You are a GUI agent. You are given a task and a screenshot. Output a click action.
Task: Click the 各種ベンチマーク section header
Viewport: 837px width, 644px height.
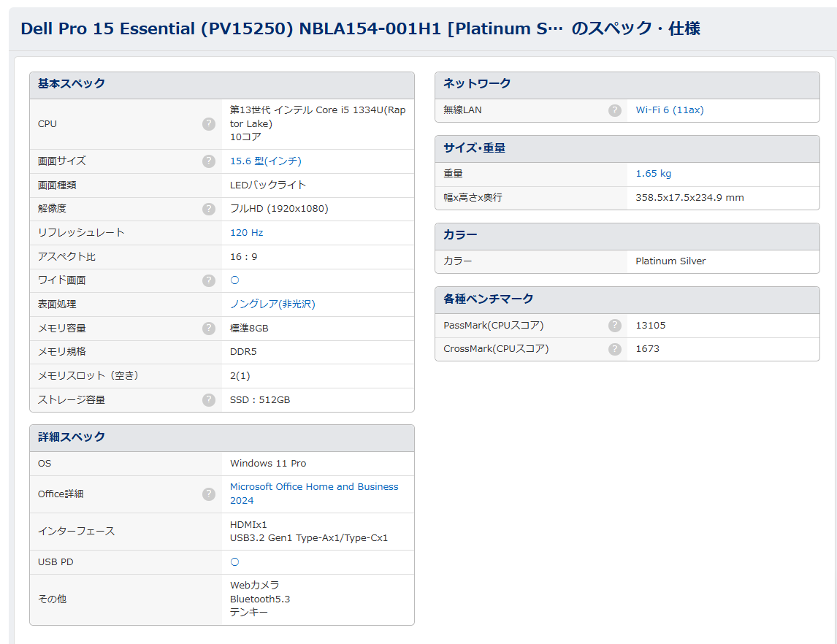627,300
